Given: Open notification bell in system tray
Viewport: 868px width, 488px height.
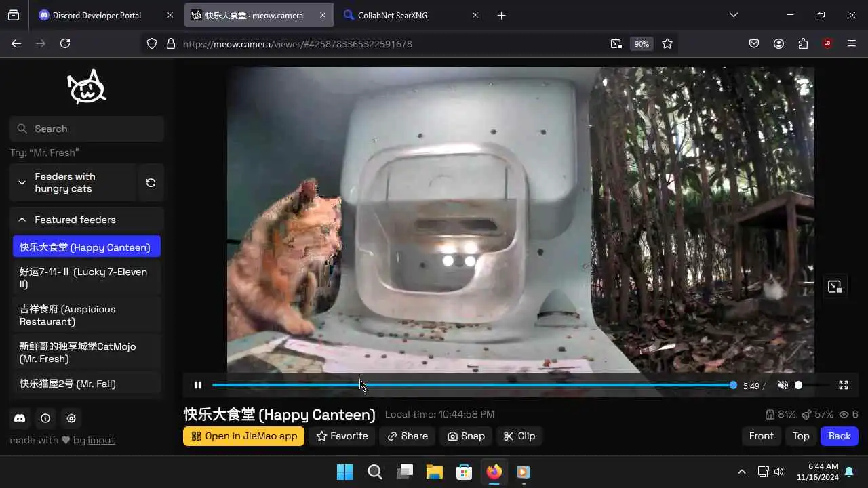Looking at the screenshot, I should pyautogui.click(x=849, y=472).
